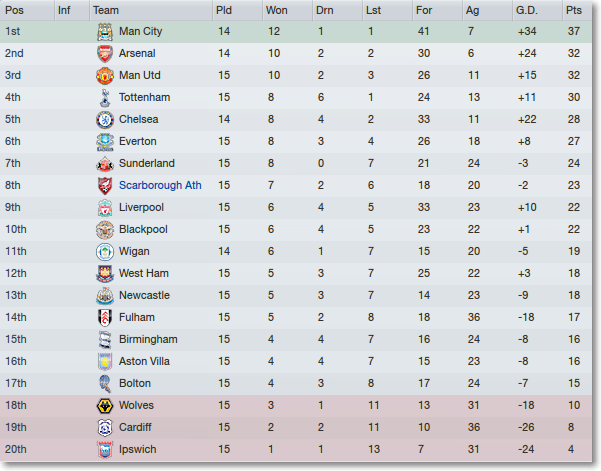Image resolution: width=601 pixels, height=471 pixels.
Task: Click the Man Utd crest icon
Action: [x=105, y=75]
